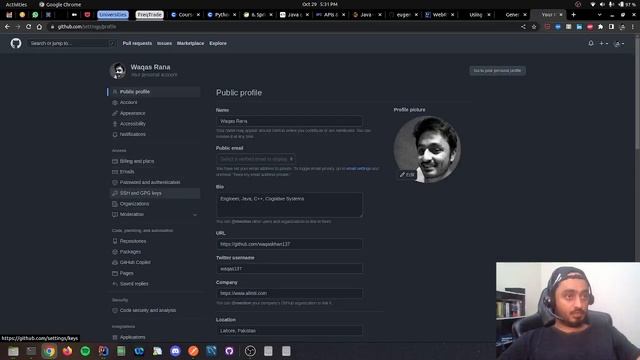Open the notifications bell icon
640x360 pixels.
click(591, 43)
